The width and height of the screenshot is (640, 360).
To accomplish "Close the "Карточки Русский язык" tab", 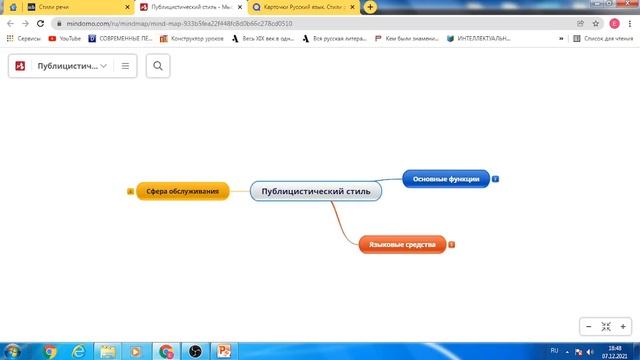I will pyautogui.click(x=352, y=7).
